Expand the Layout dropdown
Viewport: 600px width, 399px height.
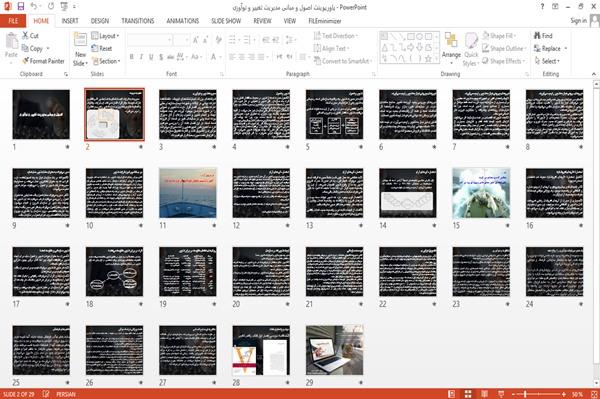tap(105, 36)
